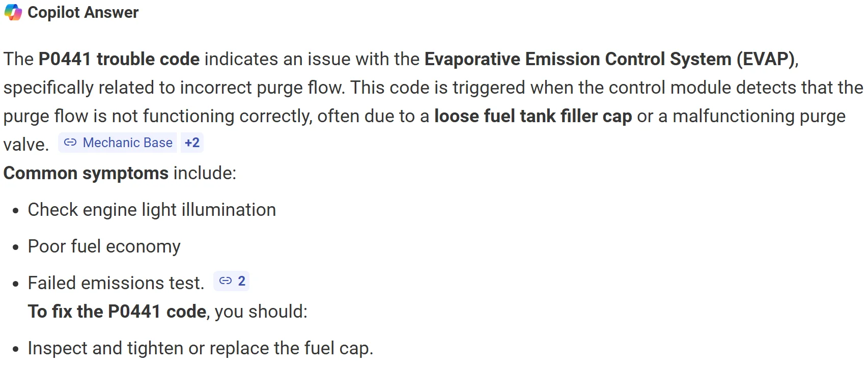Click the 'Failed emissions test.' bullet text

click(116, 283)
